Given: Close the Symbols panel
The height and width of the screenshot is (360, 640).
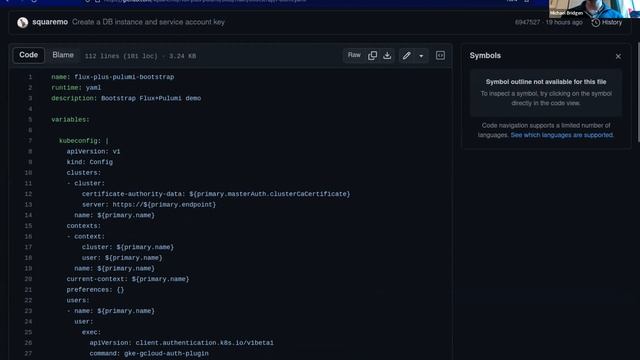Looking at the screenshot, I should pos(618,56).
